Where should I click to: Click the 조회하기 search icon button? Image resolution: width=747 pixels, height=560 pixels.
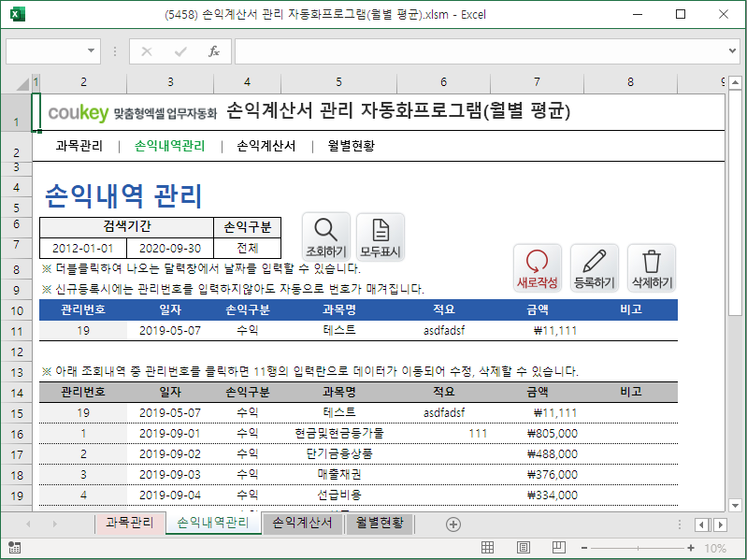(x=326, y=237)
